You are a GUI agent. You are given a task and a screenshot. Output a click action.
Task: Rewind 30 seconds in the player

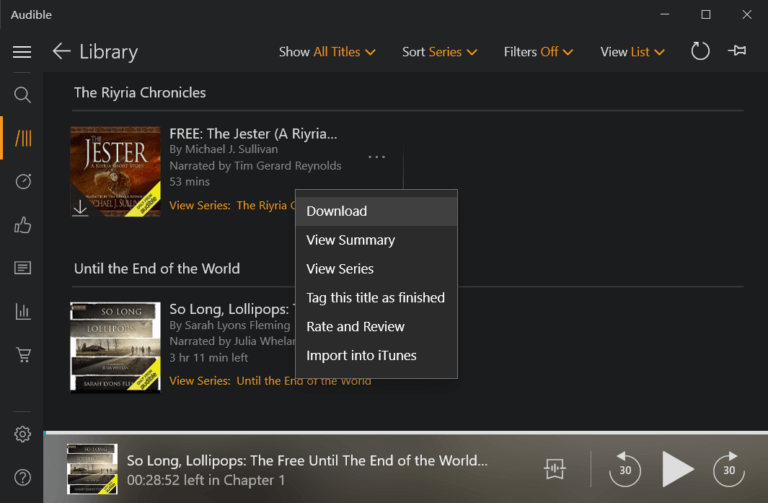tap(624, 469)
